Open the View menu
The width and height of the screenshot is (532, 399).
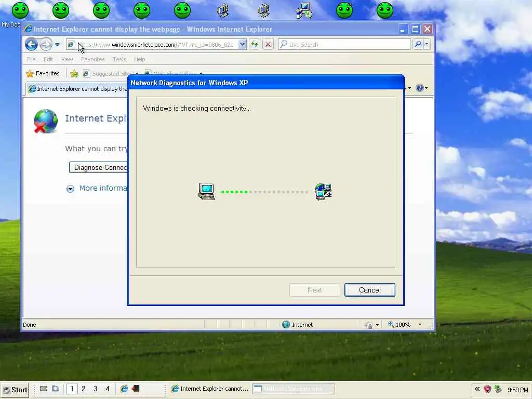[67, 59]
